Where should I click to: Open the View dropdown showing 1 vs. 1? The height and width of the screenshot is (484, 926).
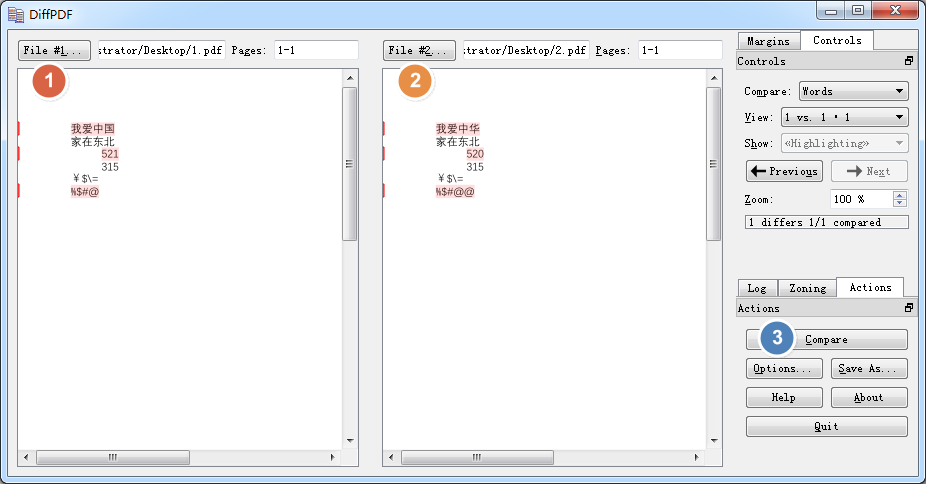click(x=845, y=117)
